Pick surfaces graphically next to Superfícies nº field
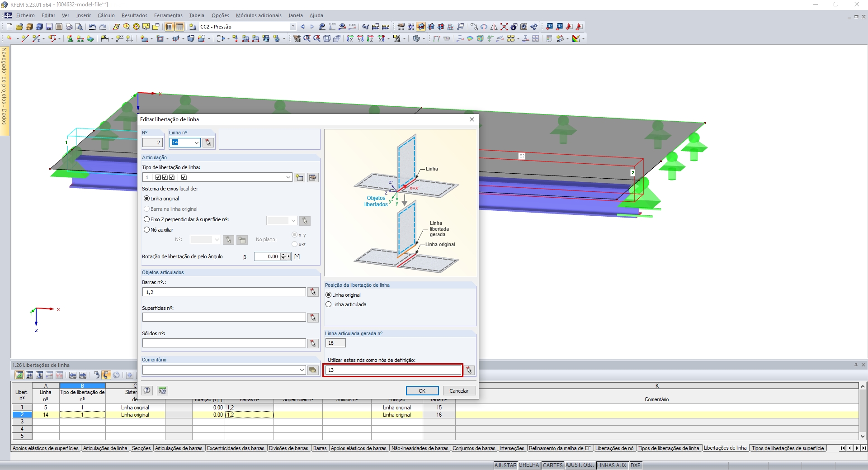This screenshot has height=470, width=868. click(313, 318)
